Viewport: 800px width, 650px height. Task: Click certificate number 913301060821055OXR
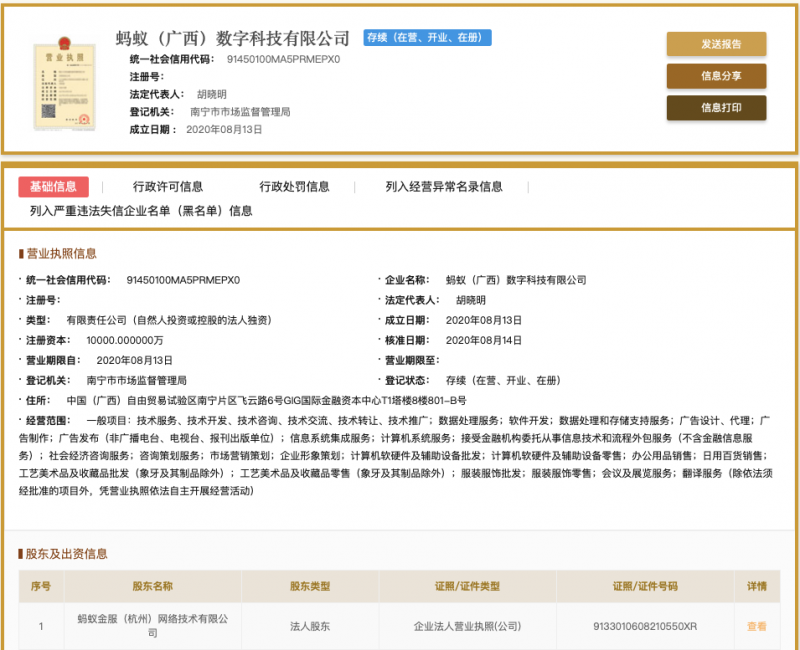click(645, 627)
